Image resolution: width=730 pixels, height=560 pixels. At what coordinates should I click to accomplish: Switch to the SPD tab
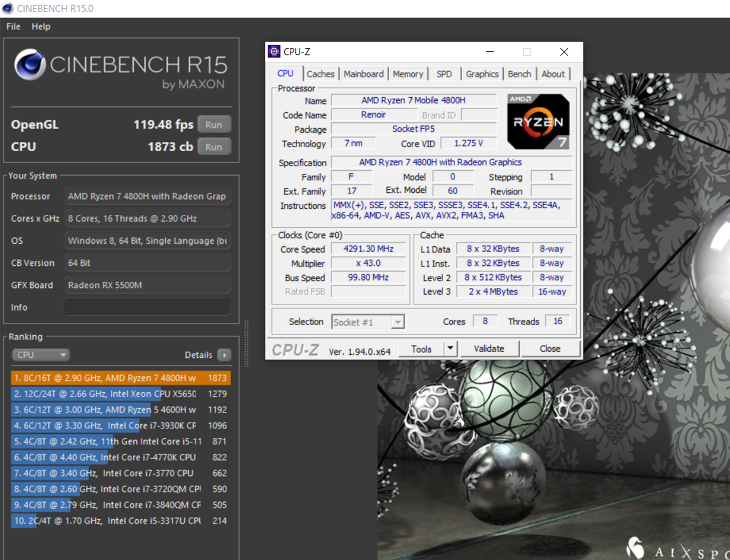click(444, 74)
